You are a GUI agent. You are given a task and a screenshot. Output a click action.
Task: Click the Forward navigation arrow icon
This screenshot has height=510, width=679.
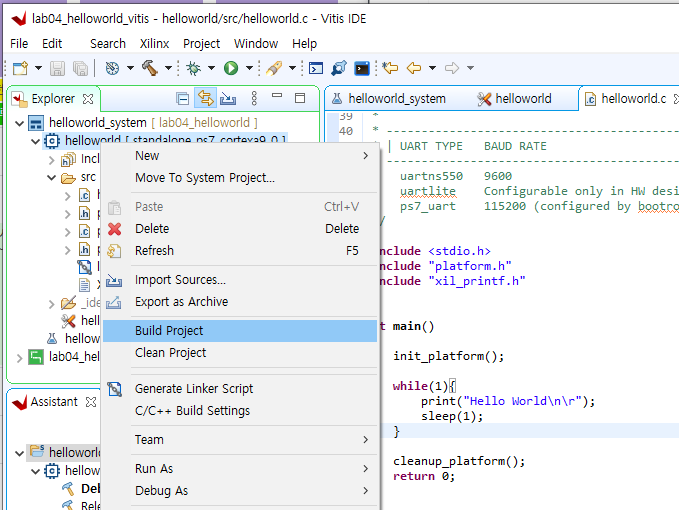[452, 68]
